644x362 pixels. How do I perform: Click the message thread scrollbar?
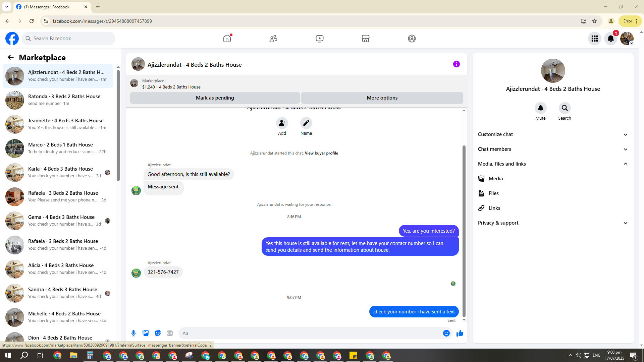click(x=464, y=231)
